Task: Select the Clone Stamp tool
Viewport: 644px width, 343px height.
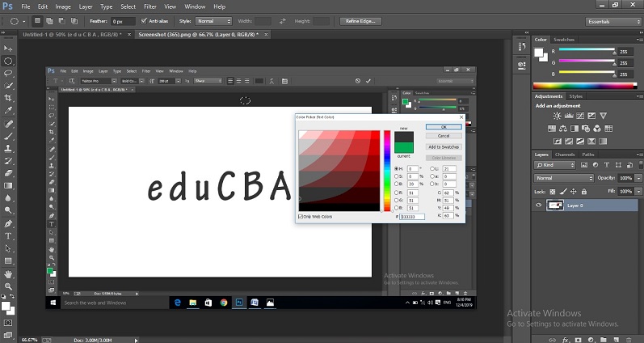Action: click(x=8, y=148)
